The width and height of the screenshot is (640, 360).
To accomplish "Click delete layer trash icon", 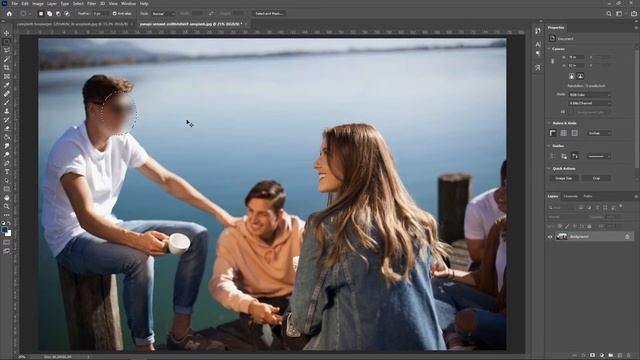I will click(x=629, y=356).
